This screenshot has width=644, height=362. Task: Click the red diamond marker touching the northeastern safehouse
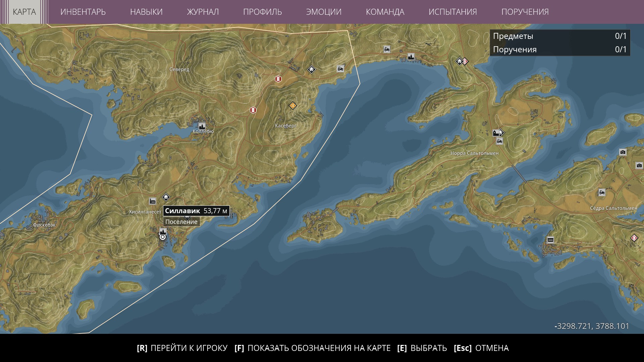click(x=466, y=61)
